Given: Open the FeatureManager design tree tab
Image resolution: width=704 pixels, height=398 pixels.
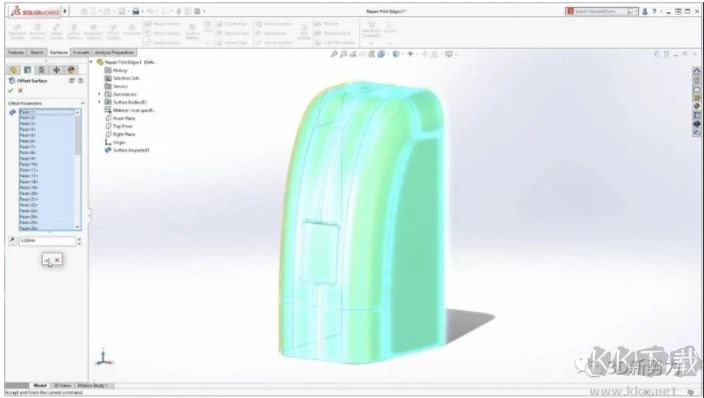Looking at the screenshot, I should 13,70.
